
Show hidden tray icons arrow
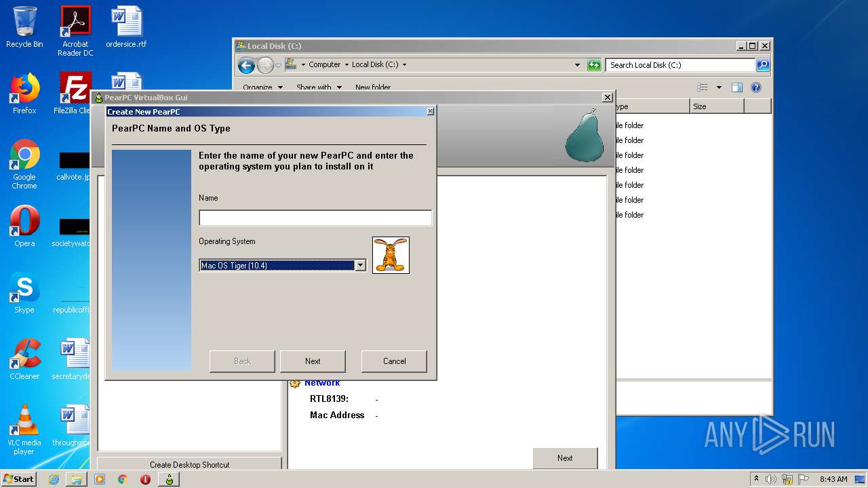click(756, 479)
